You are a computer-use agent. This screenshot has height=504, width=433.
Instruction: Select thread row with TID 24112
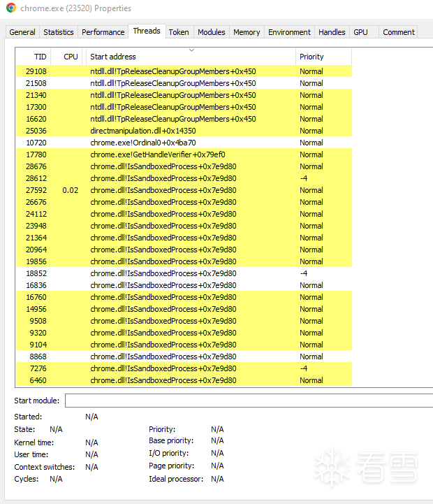[x=184, y=214]
